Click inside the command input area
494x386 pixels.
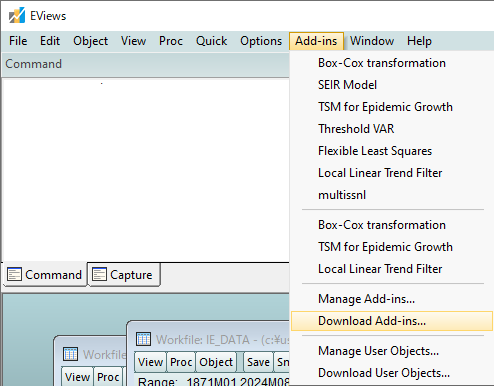click(x=146, y=170)
